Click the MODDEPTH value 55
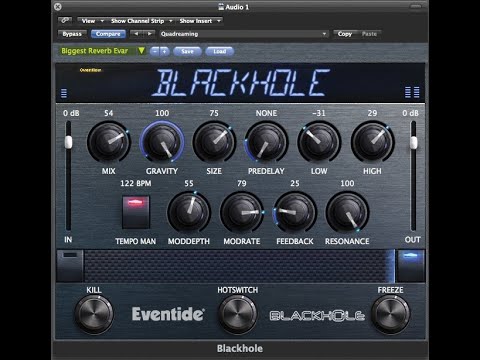 pos(189,183)
